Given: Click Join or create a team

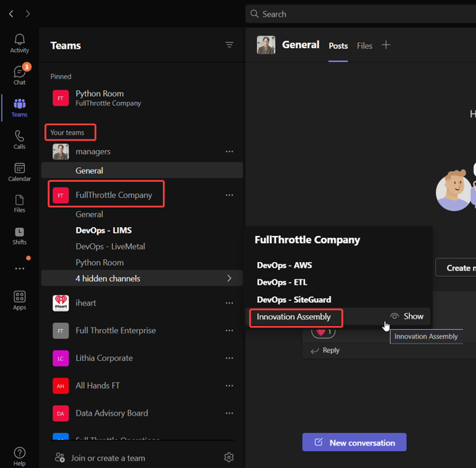Looking at the screenshot, I should (109, 458).
